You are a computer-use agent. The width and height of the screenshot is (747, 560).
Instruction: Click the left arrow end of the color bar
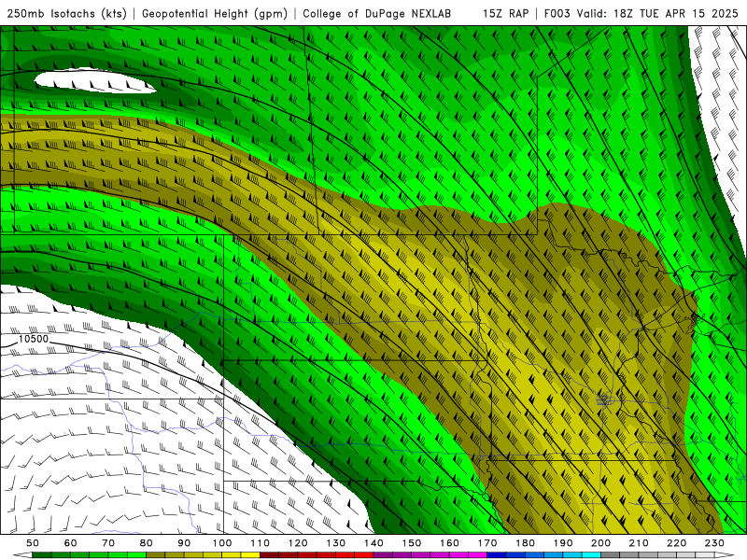click(x=22, y=554)
